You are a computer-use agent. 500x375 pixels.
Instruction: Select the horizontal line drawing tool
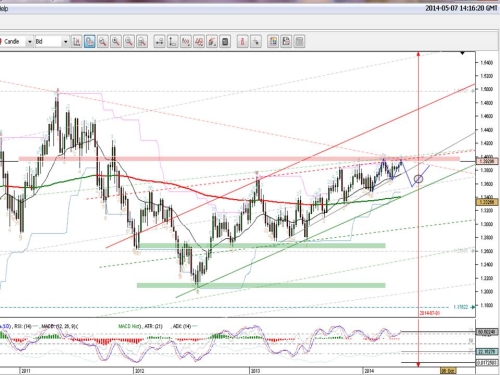point(160,42)
